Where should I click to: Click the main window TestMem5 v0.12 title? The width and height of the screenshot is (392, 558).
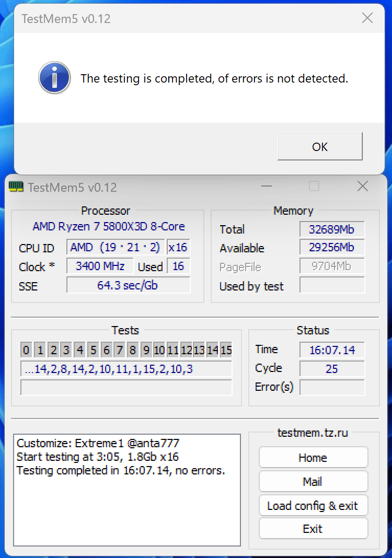coord(72,187)
